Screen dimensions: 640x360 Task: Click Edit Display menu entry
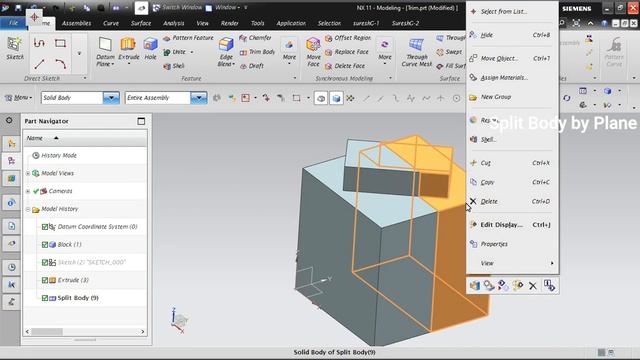512,224
